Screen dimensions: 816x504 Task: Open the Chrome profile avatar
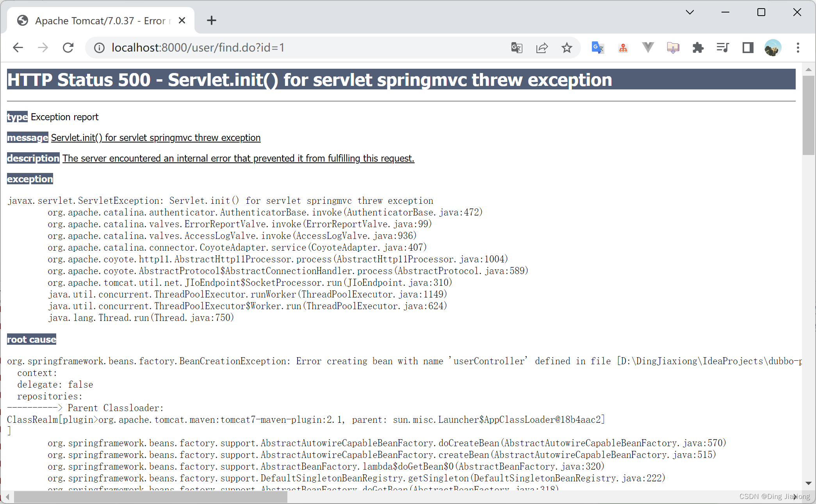(x=773, y=48)
